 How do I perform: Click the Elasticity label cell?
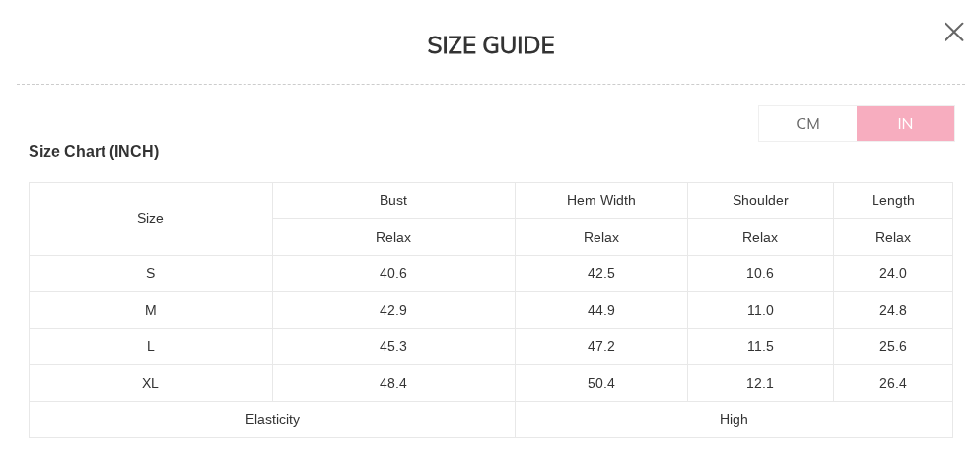[x=272, y=419]
